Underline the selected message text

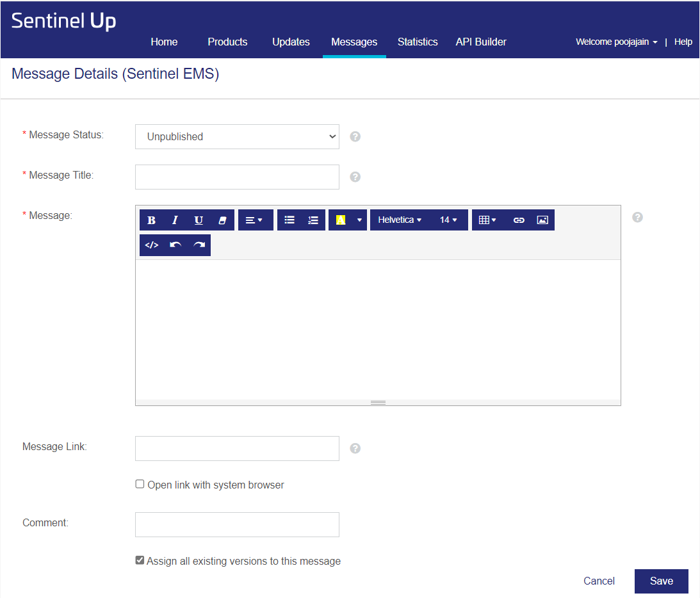coord(199,220)
